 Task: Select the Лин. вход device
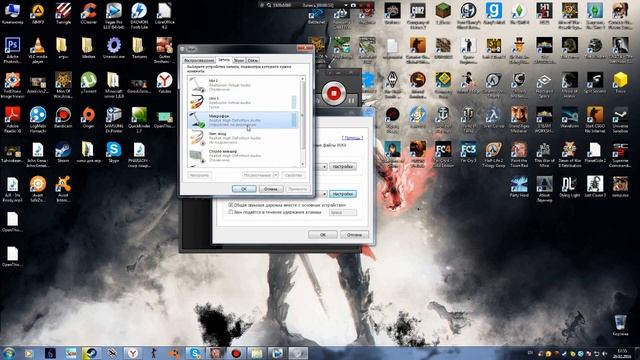(x=243, y=138)
